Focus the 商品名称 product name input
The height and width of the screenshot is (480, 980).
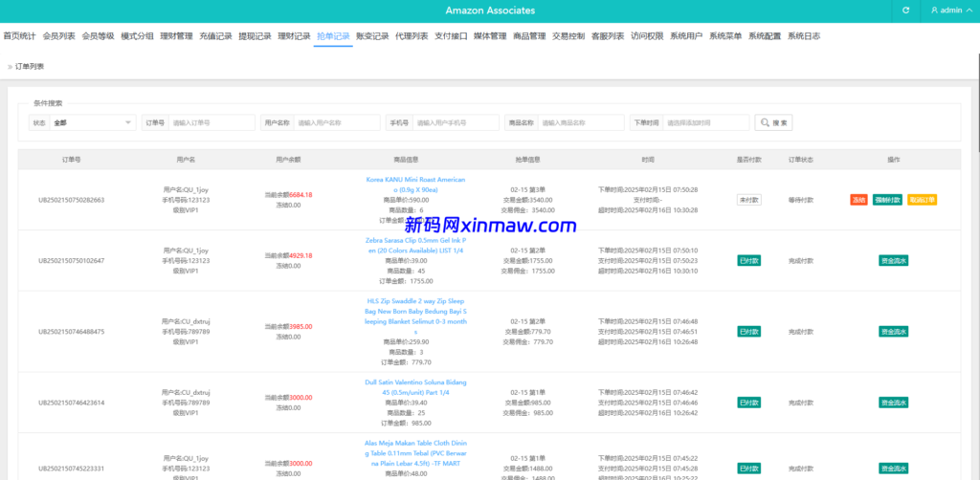581,123
